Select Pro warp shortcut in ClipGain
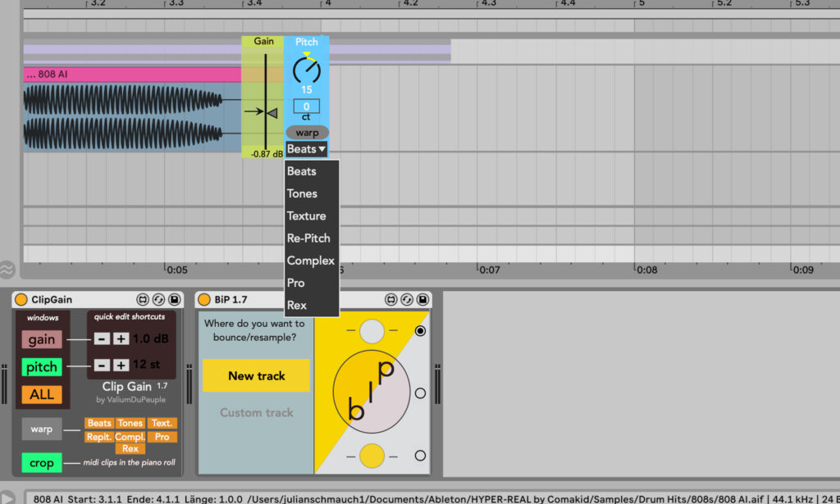 pos(162,437)
